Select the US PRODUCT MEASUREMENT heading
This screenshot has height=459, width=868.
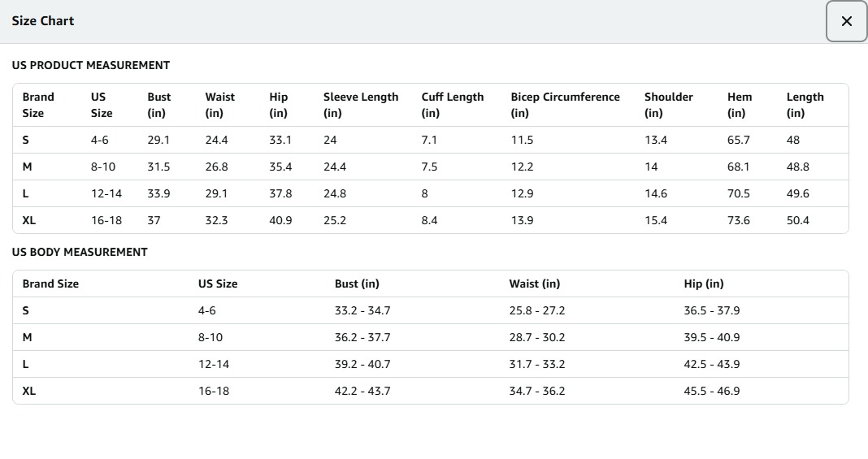(91, 65)
